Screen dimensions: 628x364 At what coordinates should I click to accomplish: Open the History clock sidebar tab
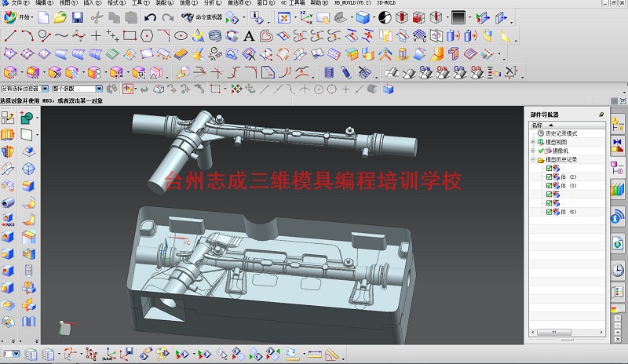pyautogui.click(x=617, y=270)
